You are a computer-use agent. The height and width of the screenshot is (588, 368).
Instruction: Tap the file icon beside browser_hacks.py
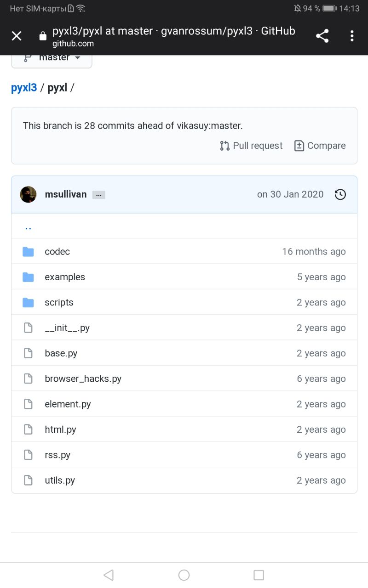point(28,379)
